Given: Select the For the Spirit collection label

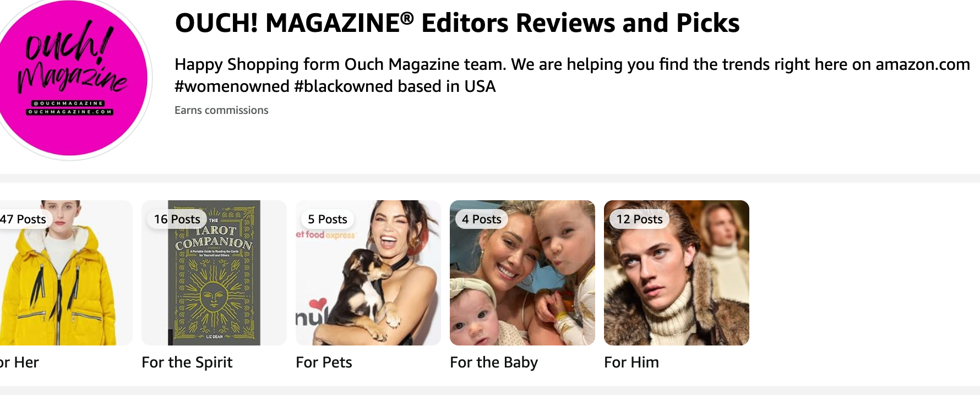Looking at the screenshot, I should click(187, 363).
